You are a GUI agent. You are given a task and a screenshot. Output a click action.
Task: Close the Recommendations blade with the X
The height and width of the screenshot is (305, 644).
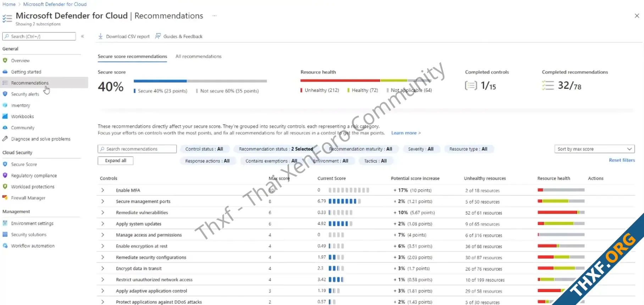coord(637,16)
